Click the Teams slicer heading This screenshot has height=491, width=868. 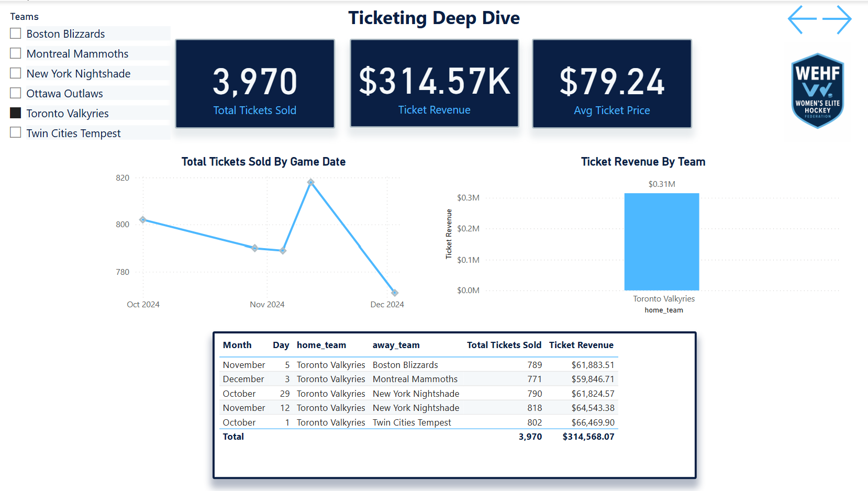click(x=24, y=16)
